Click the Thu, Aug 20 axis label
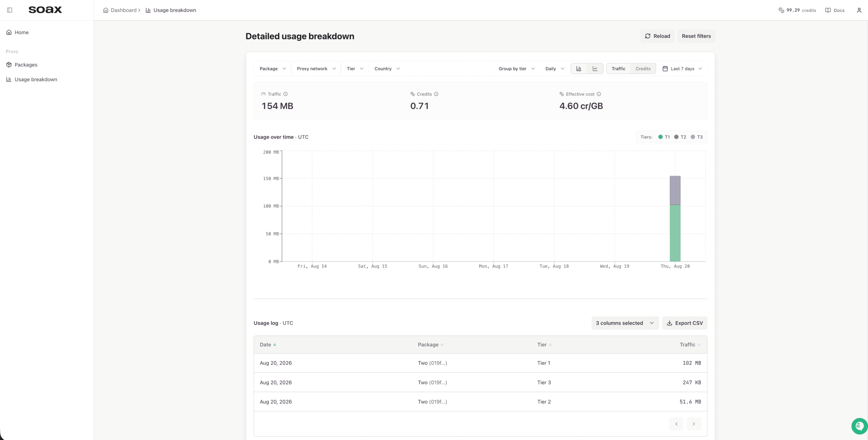Screen dimensions: 868x440 (675, 266)
